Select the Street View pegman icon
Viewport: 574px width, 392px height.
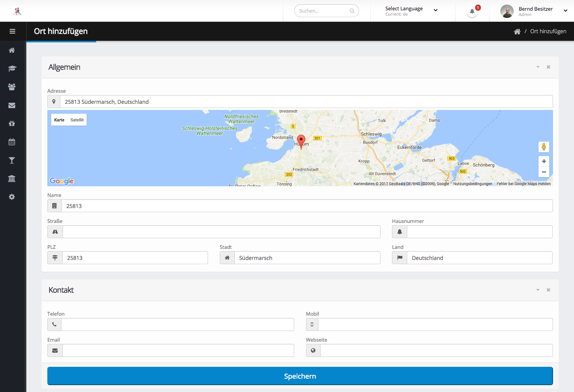[544, 147]
